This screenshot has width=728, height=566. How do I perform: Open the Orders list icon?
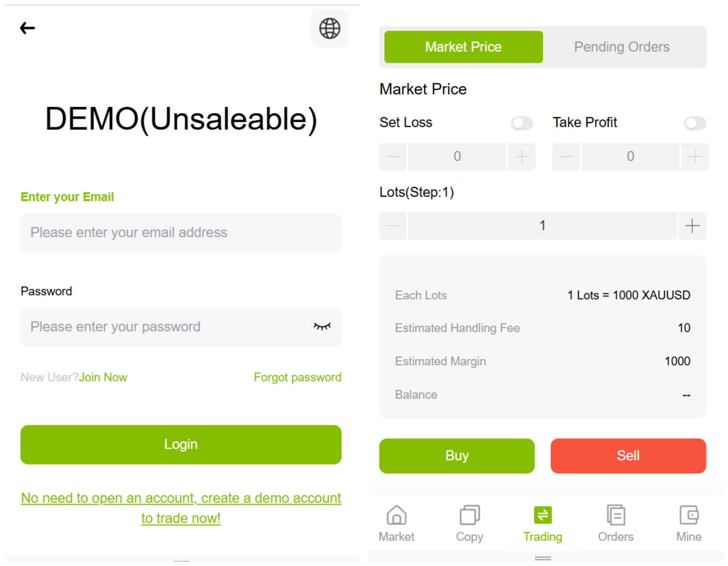[616, 515]
